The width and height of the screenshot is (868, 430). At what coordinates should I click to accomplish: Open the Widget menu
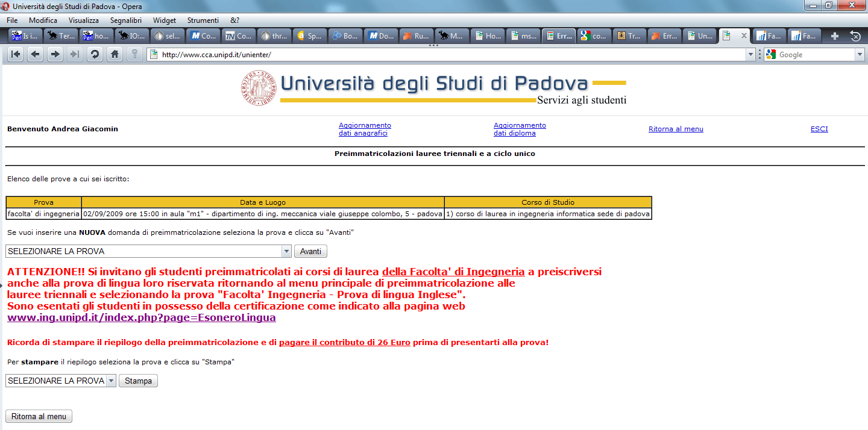pos(165,20)
